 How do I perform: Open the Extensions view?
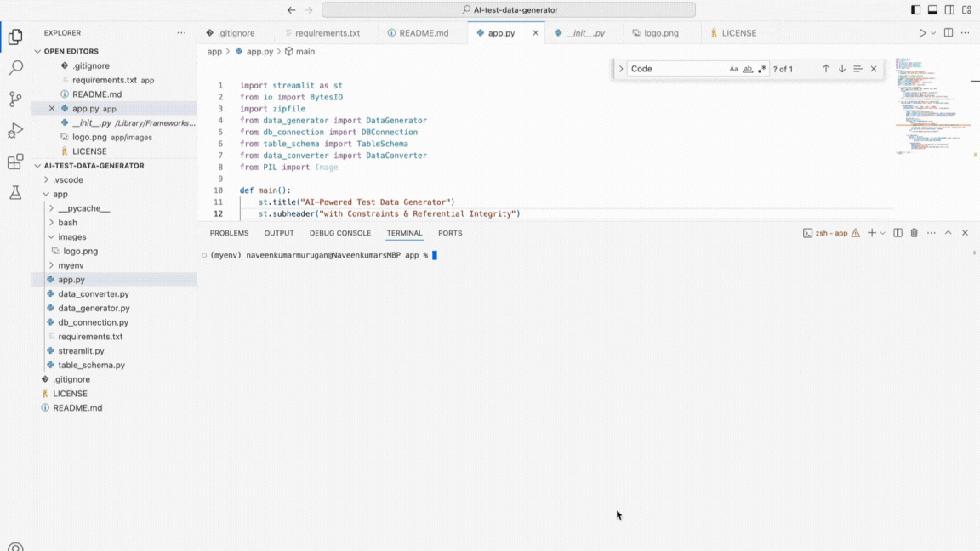click(x=15, y=162)
